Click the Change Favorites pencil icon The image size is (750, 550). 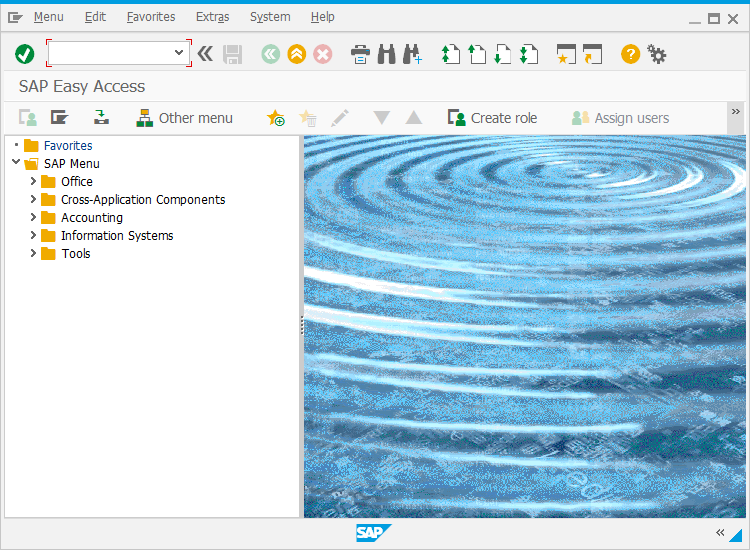pyautogui.click(x=340, y=118)
